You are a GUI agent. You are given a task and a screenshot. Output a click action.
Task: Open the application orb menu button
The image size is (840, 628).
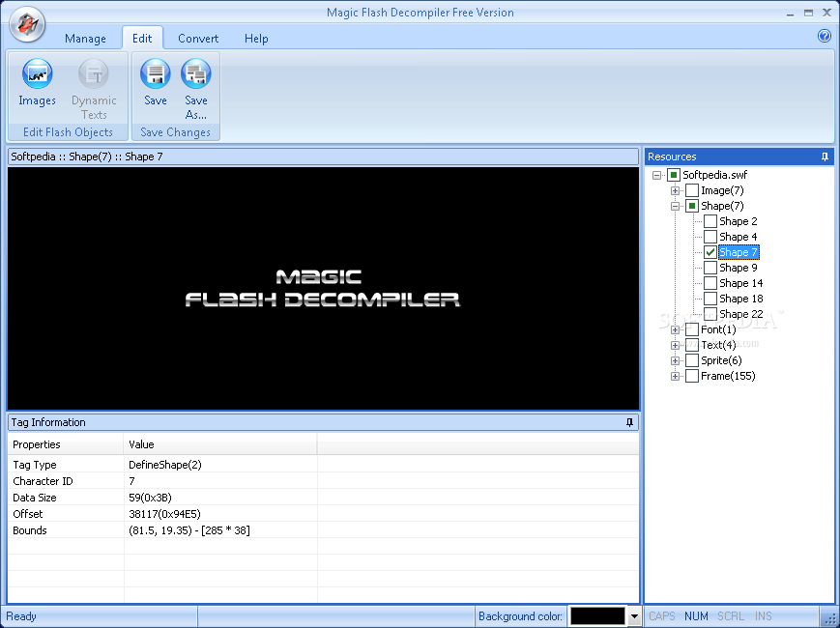point(27,24)
